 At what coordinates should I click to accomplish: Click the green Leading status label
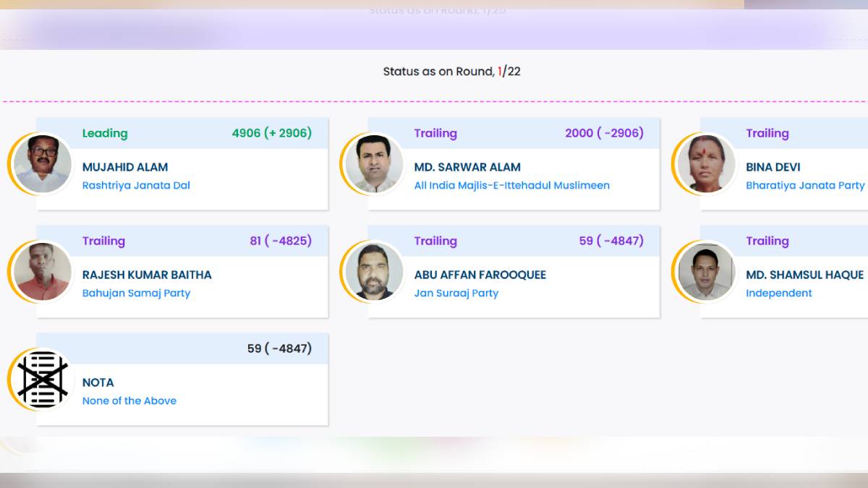[104, 134]
